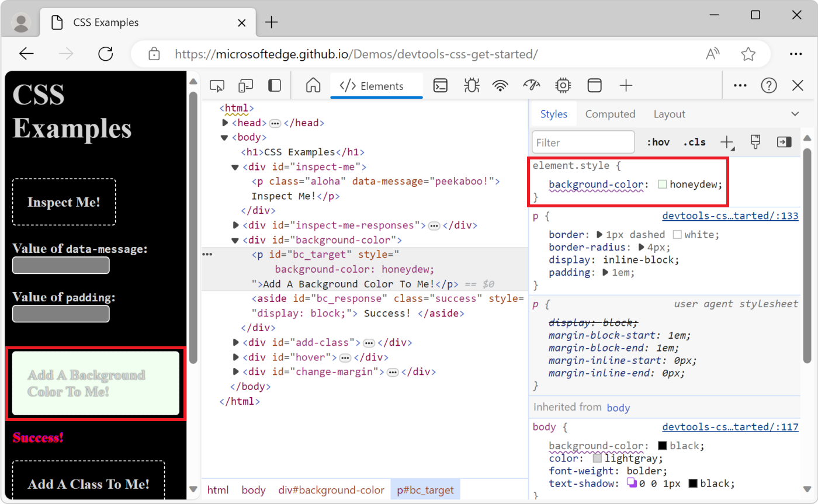The width and height of the screenshot is (818, 504).
Task: Collapse the body element in the DOM tree
Action: (224, 137)
